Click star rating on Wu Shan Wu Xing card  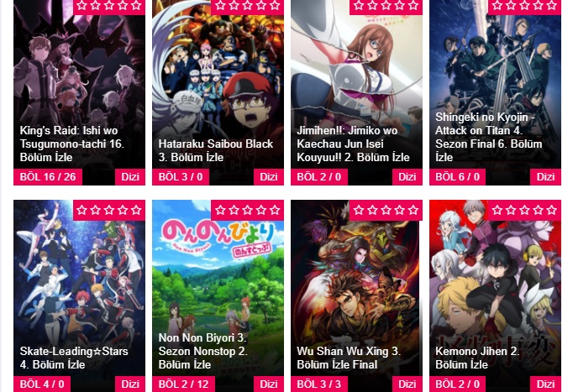click(x=386, y=210)
